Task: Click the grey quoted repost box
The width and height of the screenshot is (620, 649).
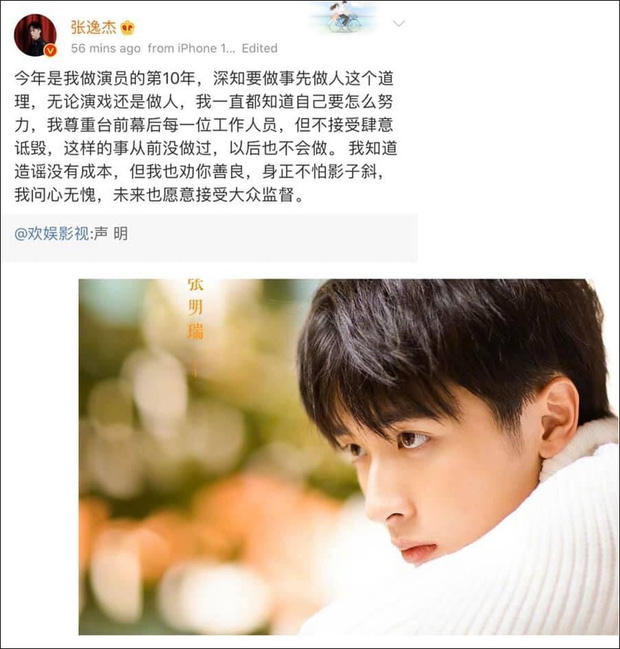Action: click(209, 238)
